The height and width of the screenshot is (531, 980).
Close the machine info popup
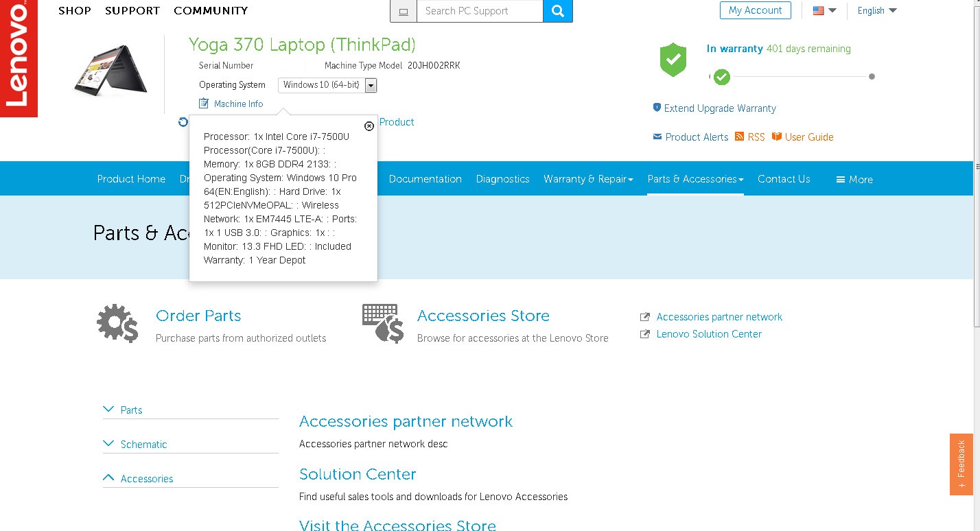(369, 126)
